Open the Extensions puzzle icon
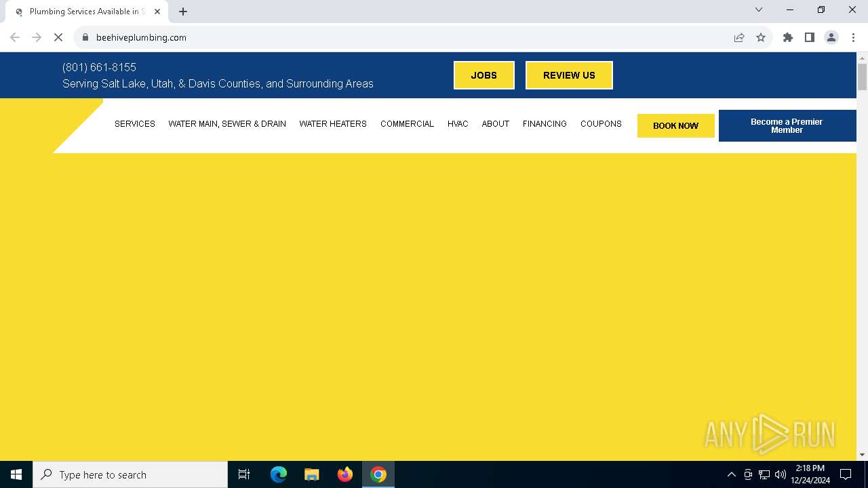This screenshot has width=868, height=488. (788, 37)
